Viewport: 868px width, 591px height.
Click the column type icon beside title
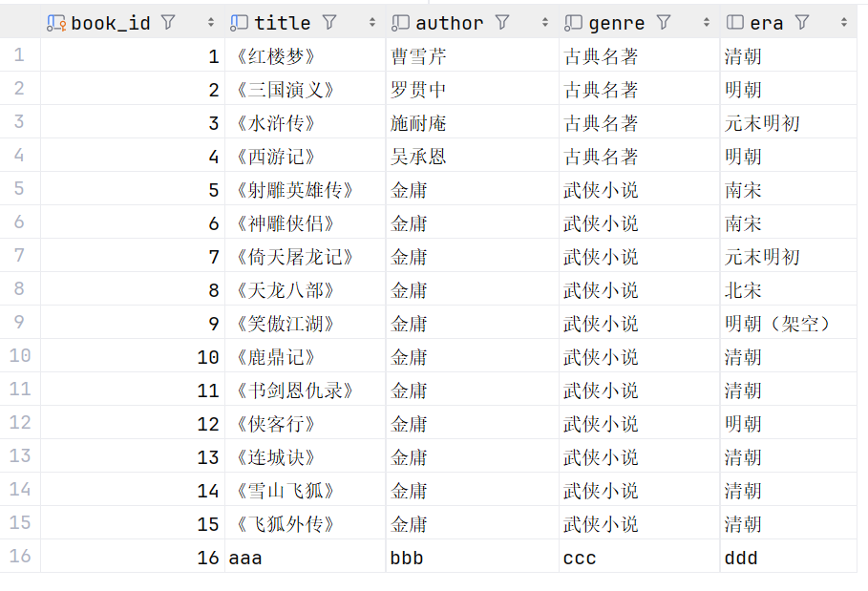240,22
